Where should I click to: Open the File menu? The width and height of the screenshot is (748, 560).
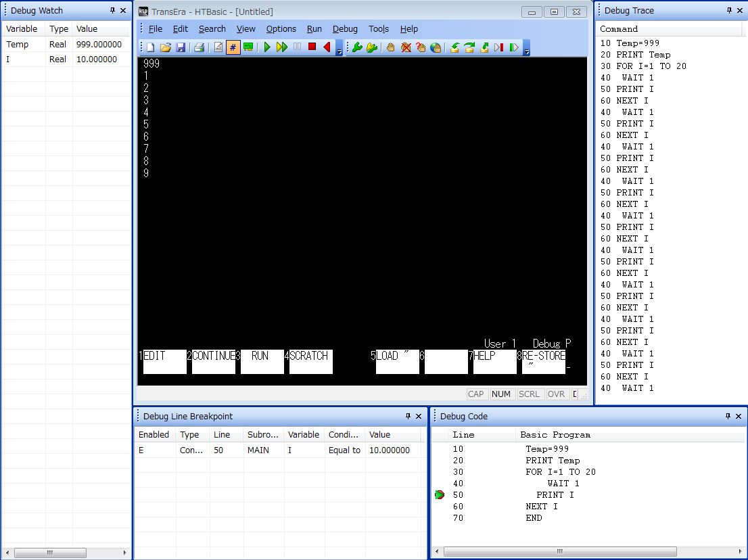tap(156, 28)
